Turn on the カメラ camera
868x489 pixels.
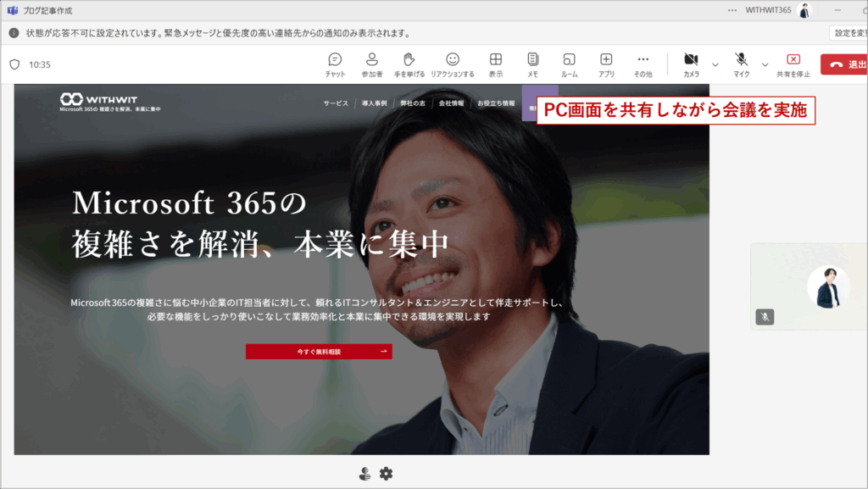[691, 64]
